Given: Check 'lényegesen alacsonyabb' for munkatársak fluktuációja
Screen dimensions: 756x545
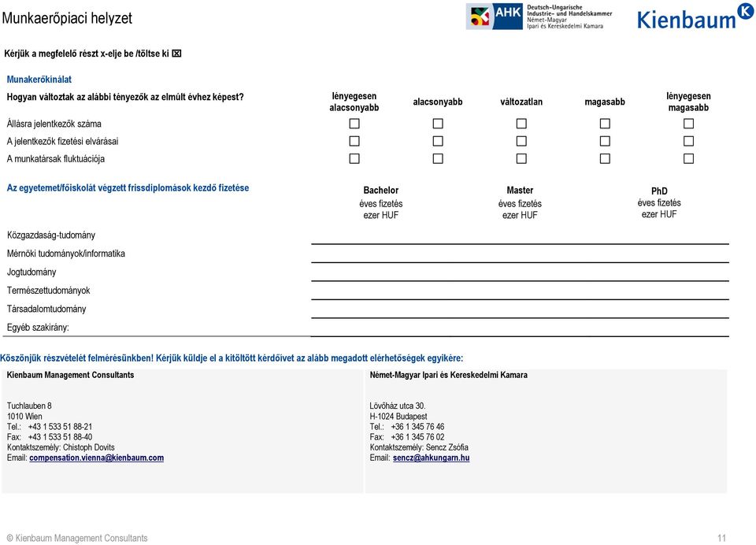Looking at the screenshot, I should click(354, 158).
